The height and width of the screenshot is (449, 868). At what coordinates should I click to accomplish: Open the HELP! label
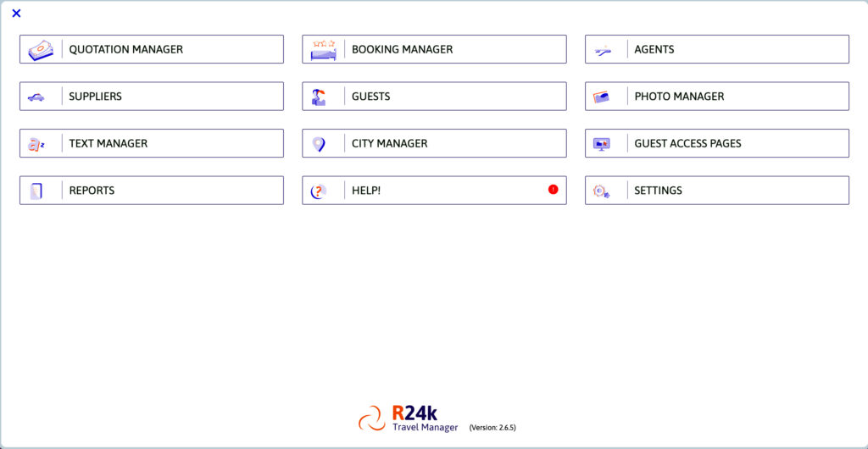click(x=366, y=191)
